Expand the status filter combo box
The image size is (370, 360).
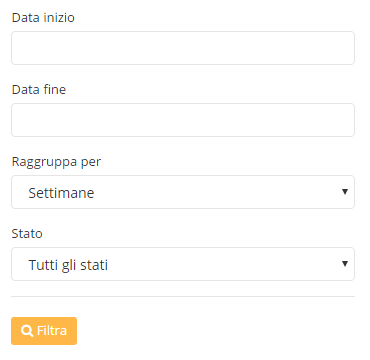pyautogui.click(x=183, y=264)
